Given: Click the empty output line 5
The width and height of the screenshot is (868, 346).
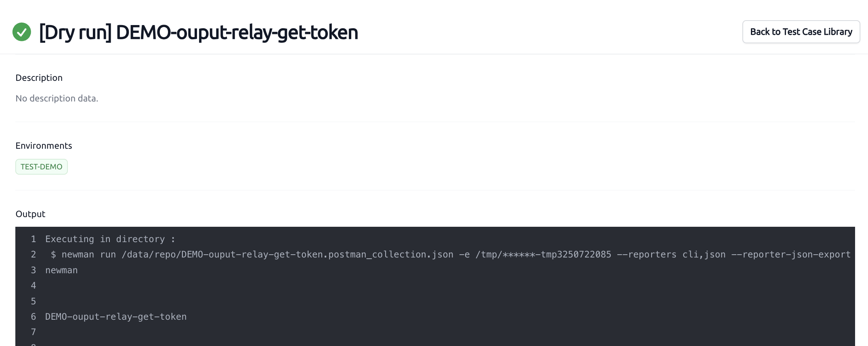Looking at the screenshot, I should point(435,301).
